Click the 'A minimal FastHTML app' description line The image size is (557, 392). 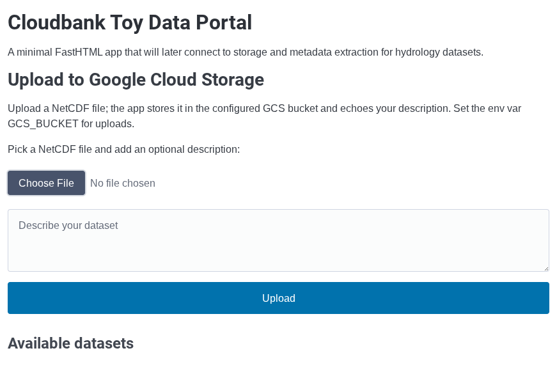coord(246,52)
